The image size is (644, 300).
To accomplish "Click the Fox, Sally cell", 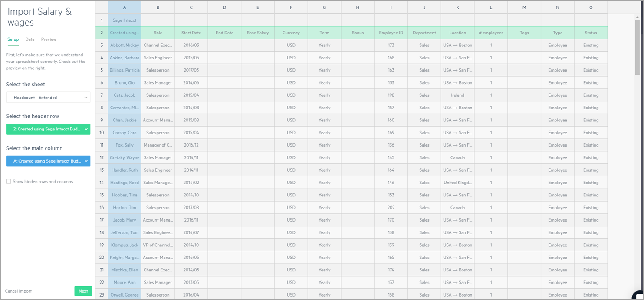I will tap(125, 145).
